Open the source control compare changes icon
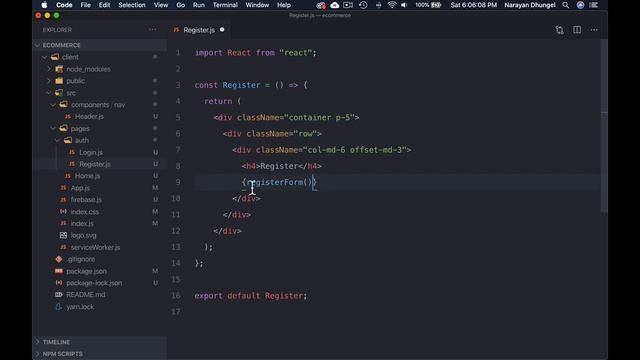This screenshot has height=360, width=640. 559,30
